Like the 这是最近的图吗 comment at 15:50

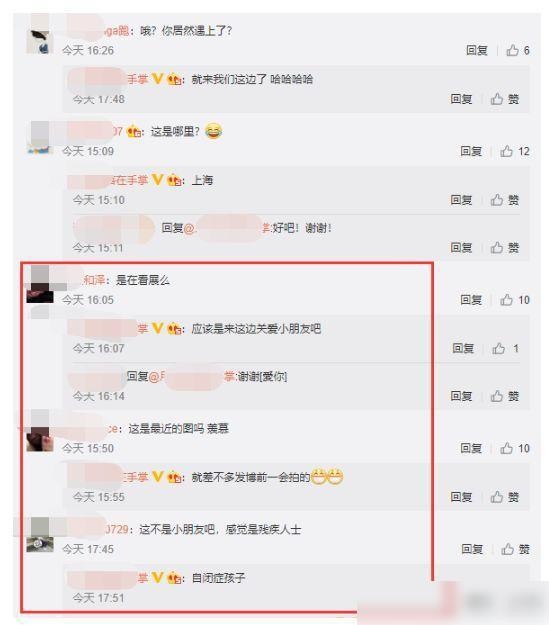pyautogui.click(x=515, y=448)
